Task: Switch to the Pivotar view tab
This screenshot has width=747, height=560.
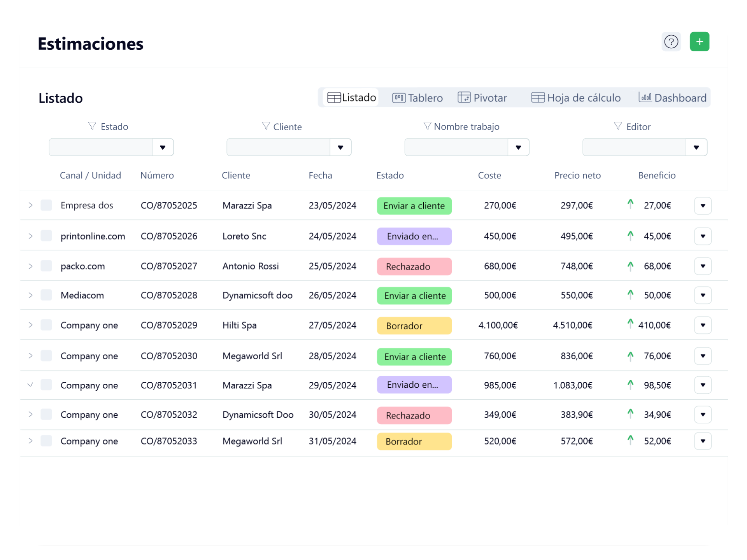Action: [482, 98]
